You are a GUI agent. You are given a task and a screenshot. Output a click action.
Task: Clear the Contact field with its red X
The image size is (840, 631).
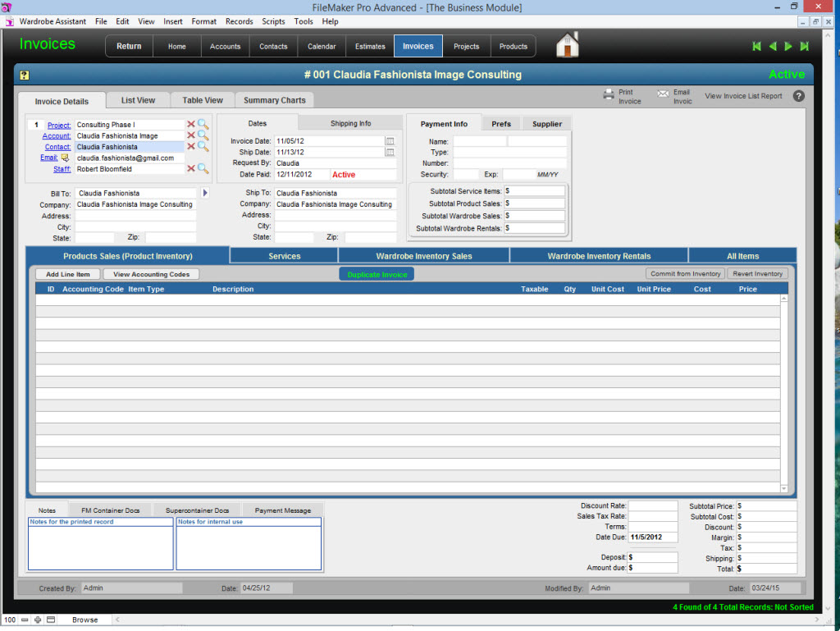tap(190, 146)
